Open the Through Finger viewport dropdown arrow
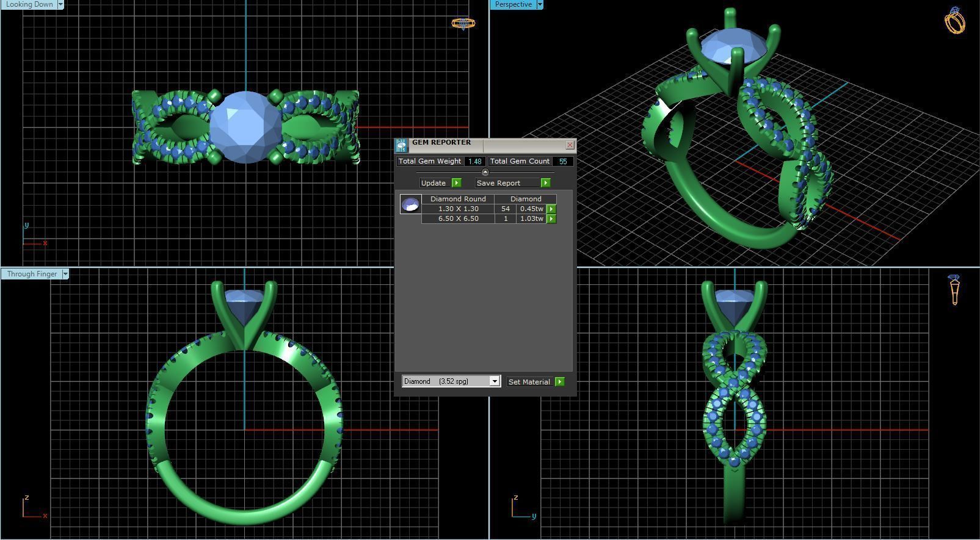This screenshot has height=540, width=980. (x=65, y=274)
